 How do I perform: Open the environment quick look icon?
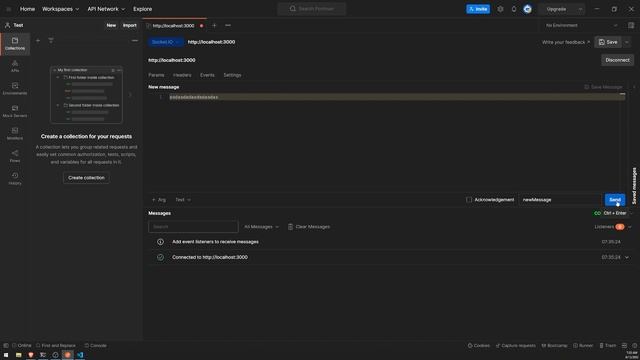[631, 25]
